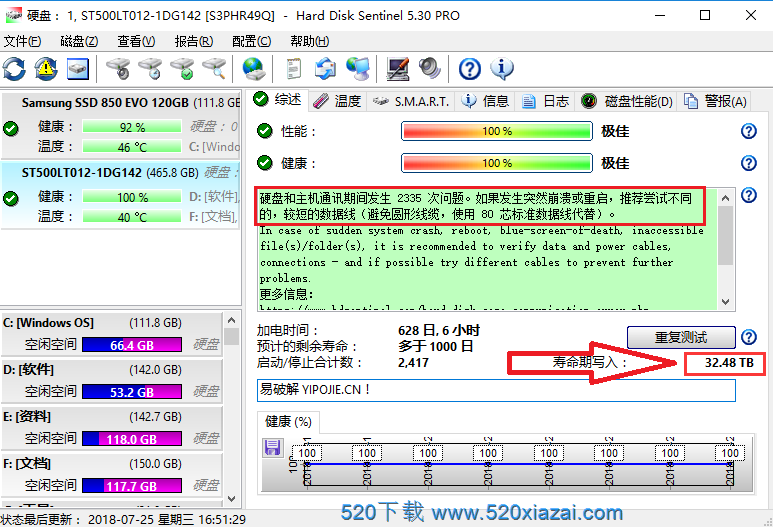Image resolution: width=773 pixels, height=527 pixels.
Task: Switch to the S.M.A.R.T. tab
Action: pos(411,101)
